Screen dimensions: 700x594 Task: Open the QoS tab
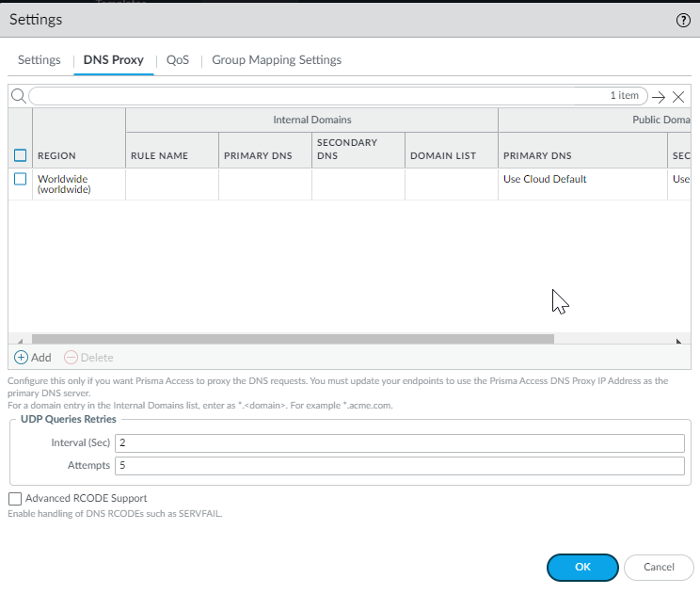coord(178,60)
